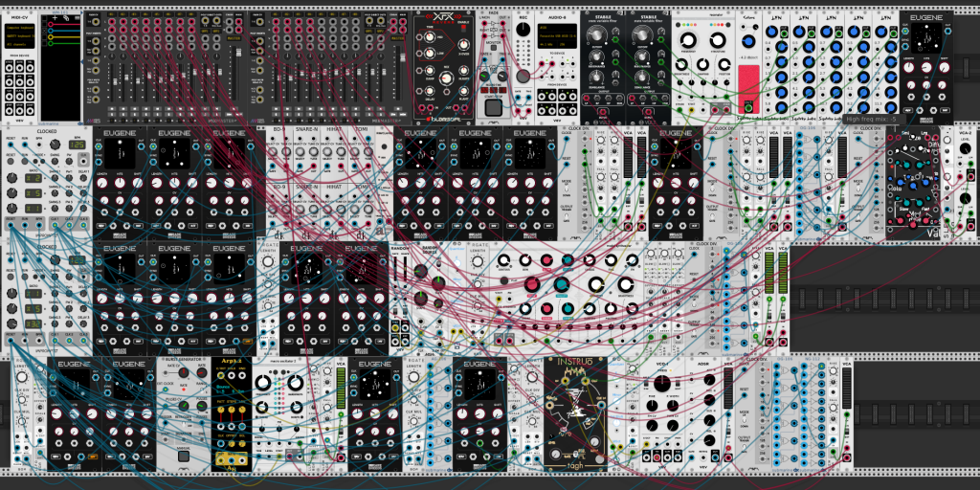The height and width of the screenshot is (490, 980).
Task: Click the ratio knob beside the 'x 2' display
Action: [11, 177]
